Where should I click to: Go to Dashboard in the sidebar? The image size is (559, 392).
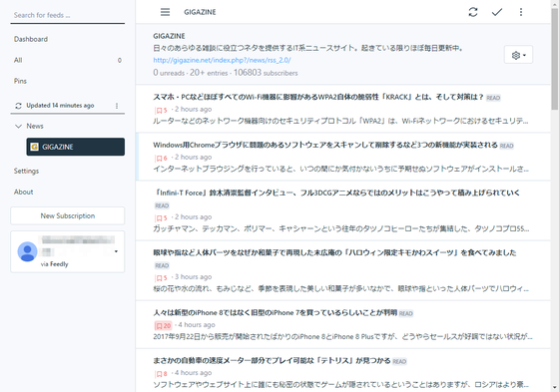coord(31,39)
